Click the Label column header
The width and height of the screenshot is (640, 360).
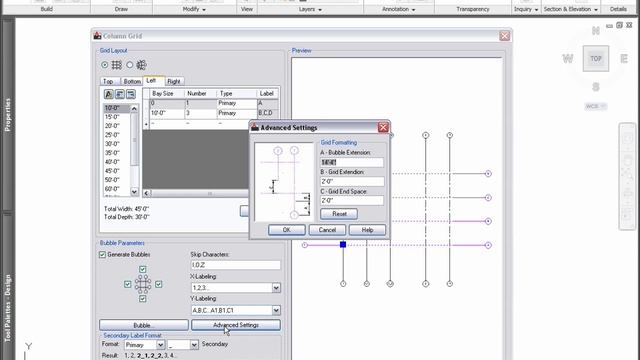pos(268,93)
